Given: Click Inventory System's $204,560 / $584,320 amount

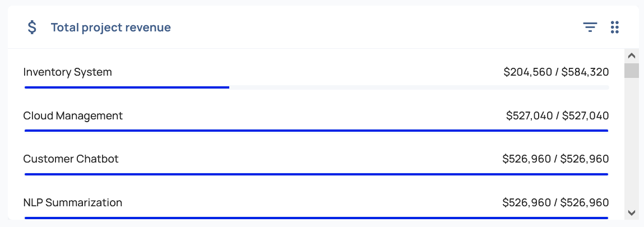Looking at the screenshot, I should (556, 72).
